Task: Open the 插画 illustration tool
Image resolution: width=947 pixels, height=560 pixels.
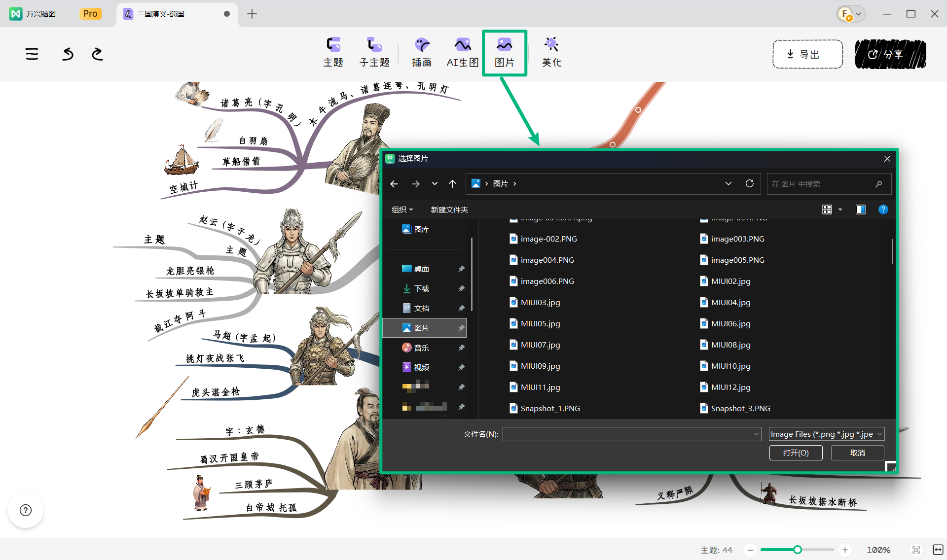Action: point(422,52)
